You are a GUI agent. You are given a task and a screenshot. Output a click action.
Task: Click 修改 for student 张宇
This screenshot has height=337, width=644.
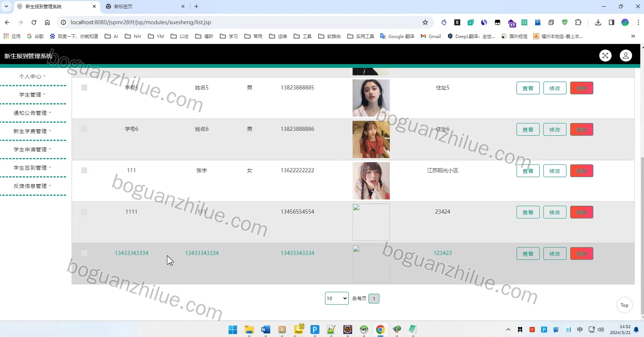(555, 171)
